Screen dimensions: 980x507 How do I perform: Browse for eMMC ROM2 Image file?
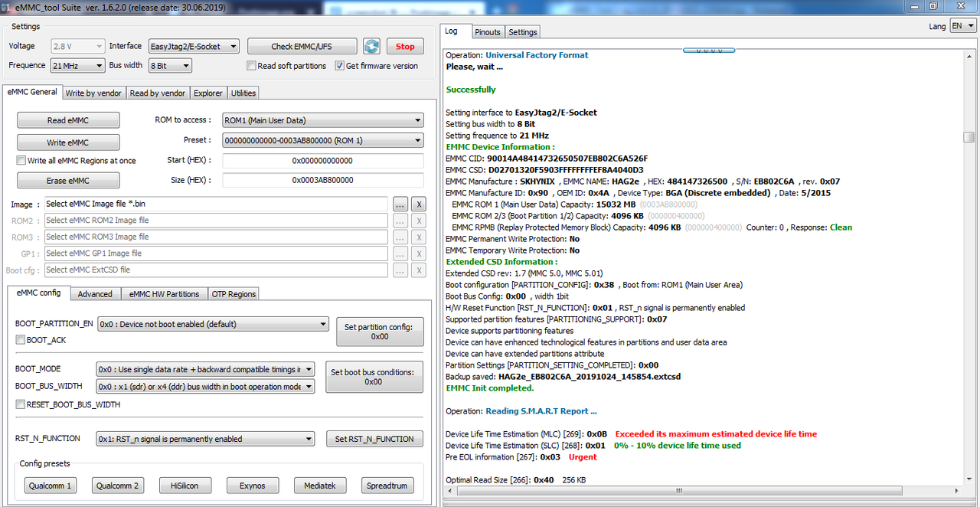pos(400,221)
